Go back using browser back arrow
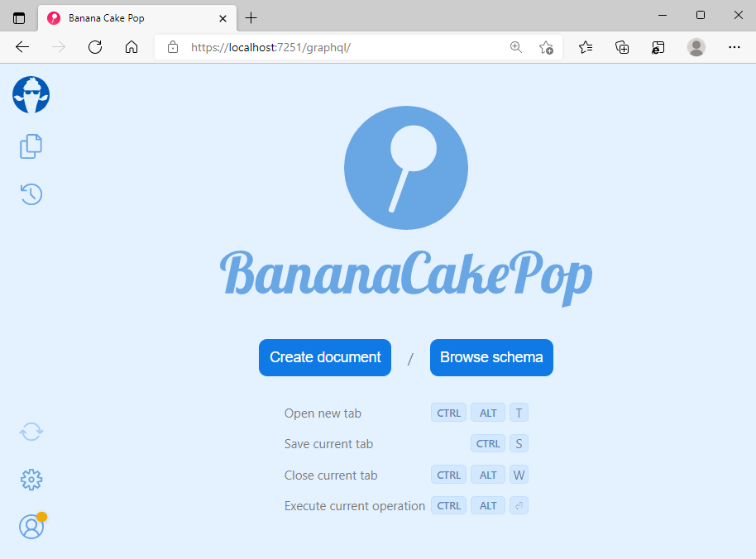756x559 pixels. pos(22,47)
